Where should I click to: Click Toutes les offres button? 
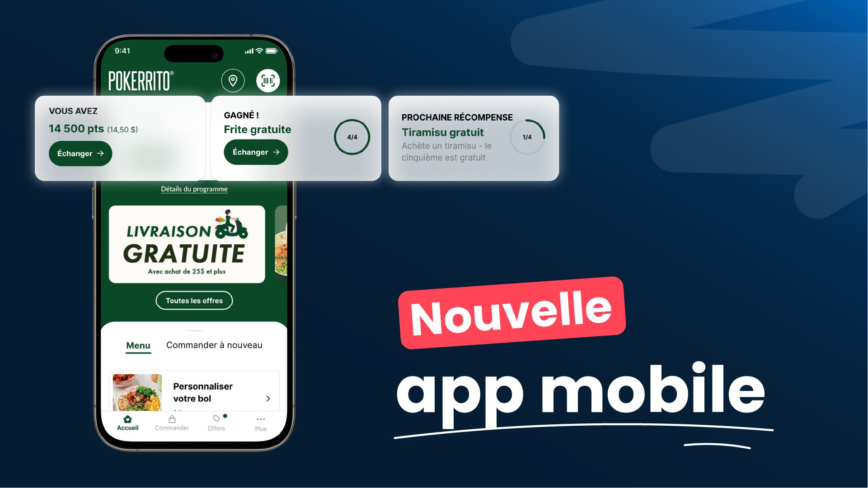click(x=194, y=300)
